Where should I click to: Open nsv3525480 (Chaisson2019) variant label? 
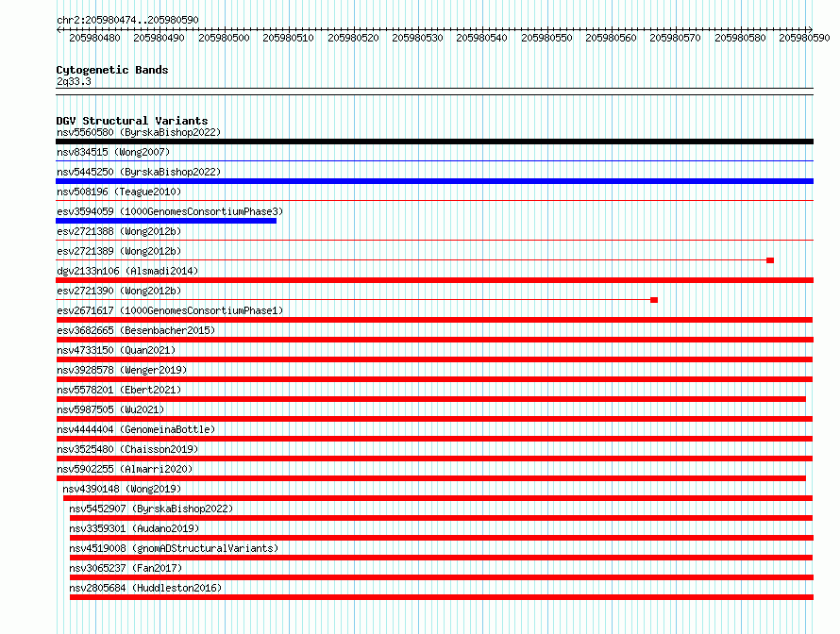pyautogui.click(x=127, y=449)
